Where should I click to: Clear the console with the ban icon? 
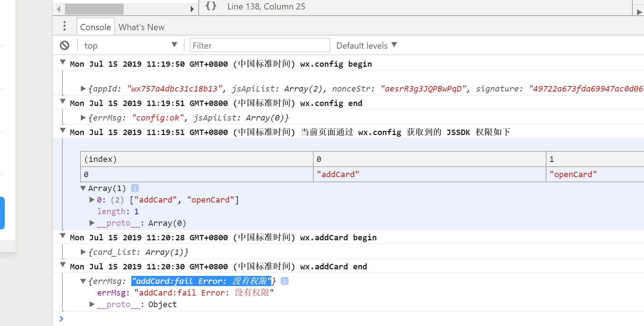(65, 45)
